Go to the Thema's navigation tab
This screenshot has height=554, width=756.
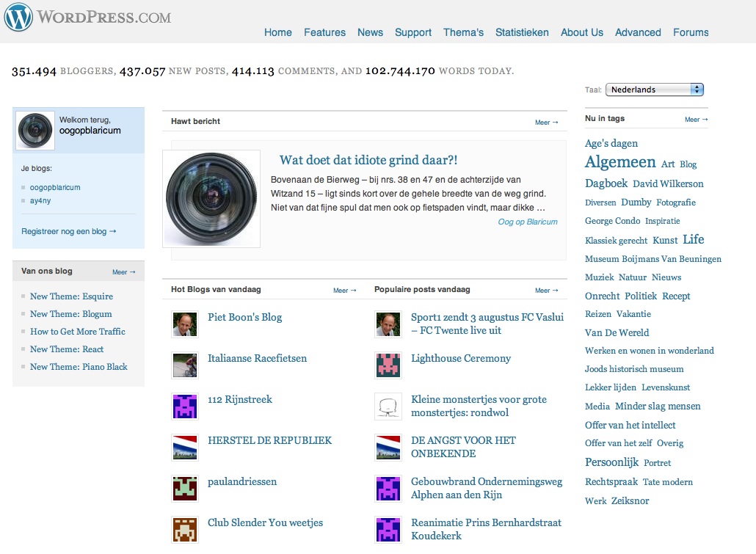463,32
